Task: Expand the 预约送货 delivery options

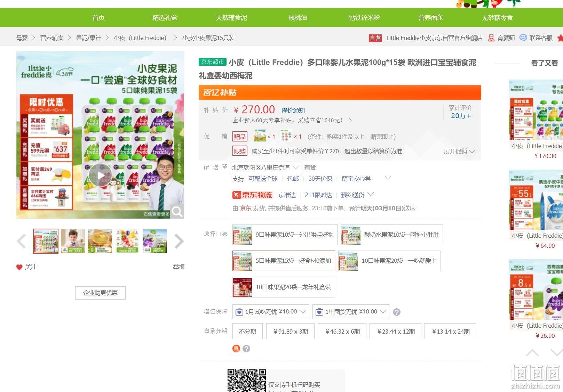Action: (x=357, y=195)
